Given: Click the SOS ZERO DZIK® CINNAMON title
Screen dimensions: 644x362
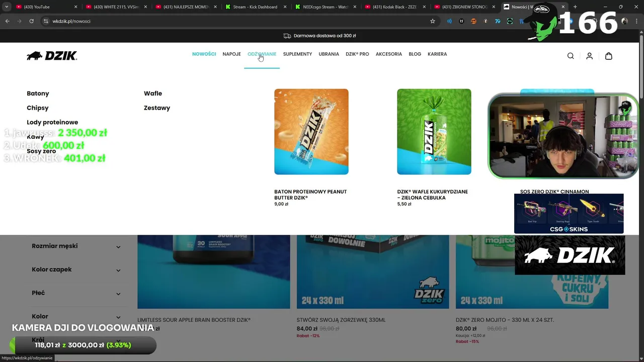Looking at the screenshot, I should (x=554, y=192).
